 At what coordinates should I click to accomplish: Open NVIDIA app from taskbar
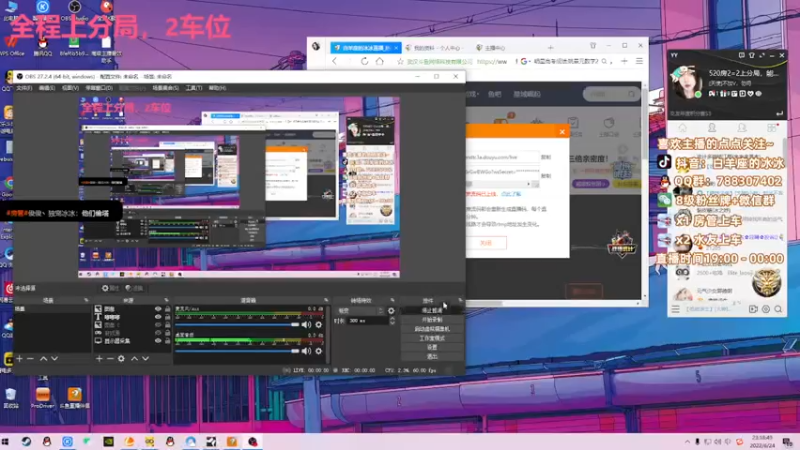pyautogui.click(x=109, y=442)
